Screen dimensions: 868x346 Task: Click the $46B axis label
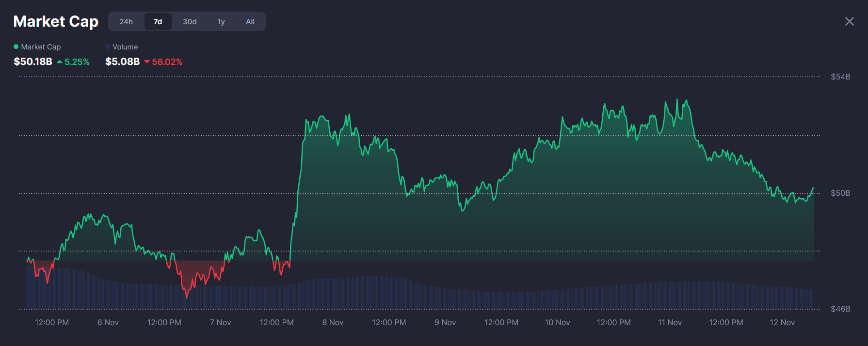(840, 309)
